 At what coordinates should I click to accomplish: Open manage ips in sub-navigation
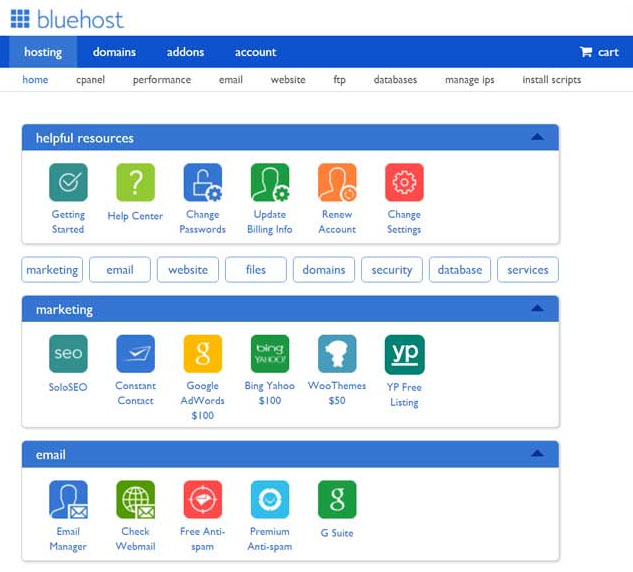pyautogui.click(x=470, y=80)
